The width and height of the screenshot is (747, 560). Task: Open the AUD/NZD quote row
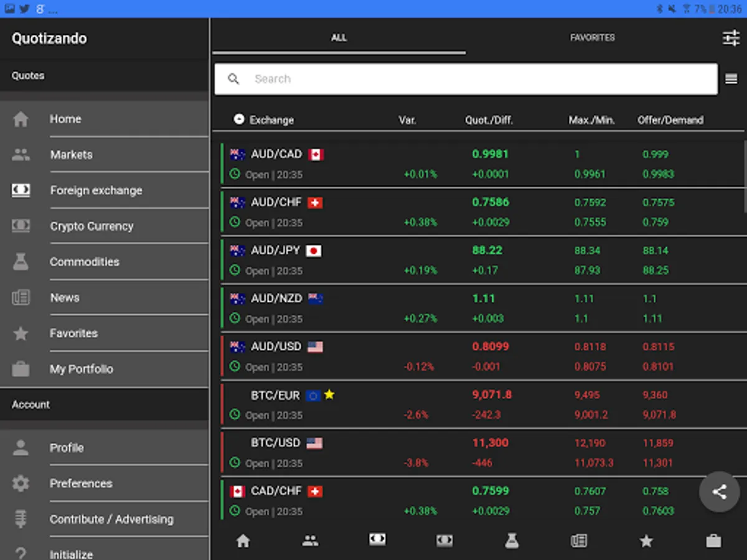point(482,309)
